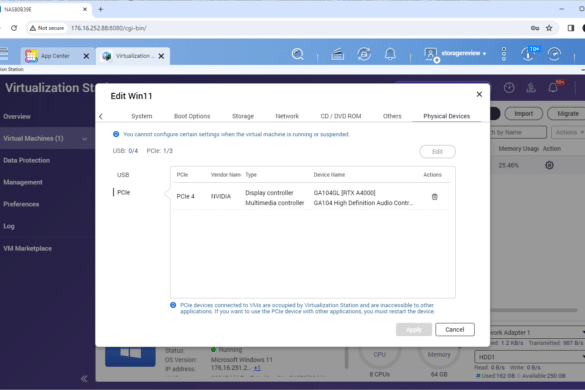585x390 pixels.
Task: Select the USB device category
Action: pos(123,175)
